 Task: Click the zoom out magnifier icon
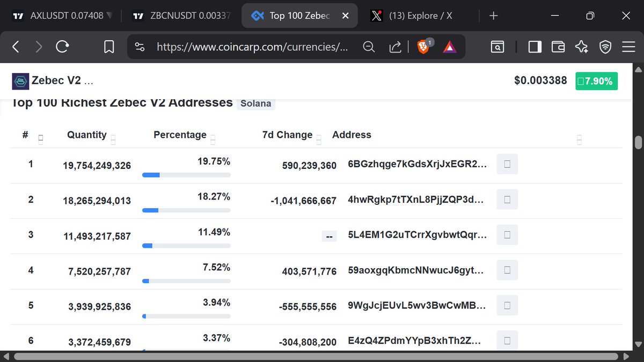point(369,47)
